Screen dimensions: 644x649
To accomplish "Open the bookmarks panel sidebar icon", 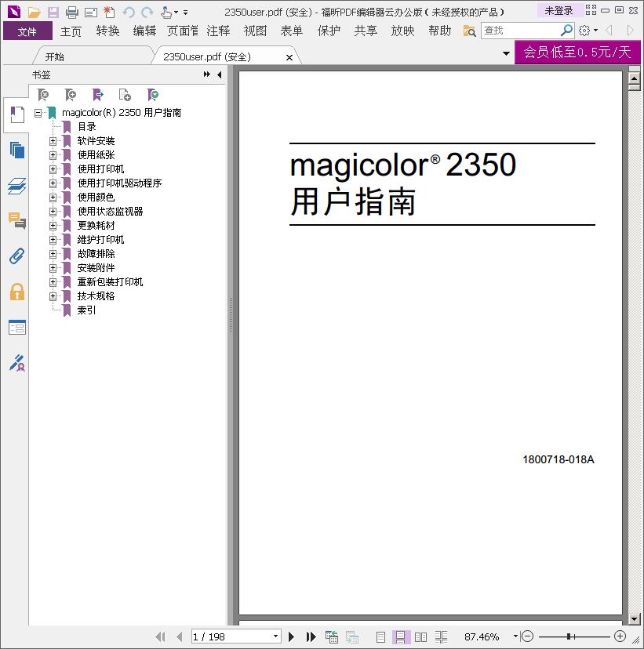I will click(17, 114).
